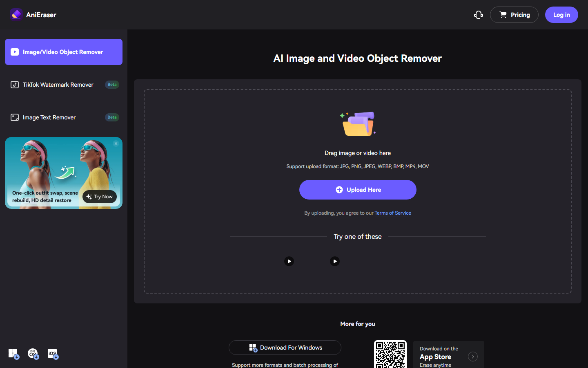Open TikTok Watermark Remover menu item
The image size is (588, 368).
64,85
